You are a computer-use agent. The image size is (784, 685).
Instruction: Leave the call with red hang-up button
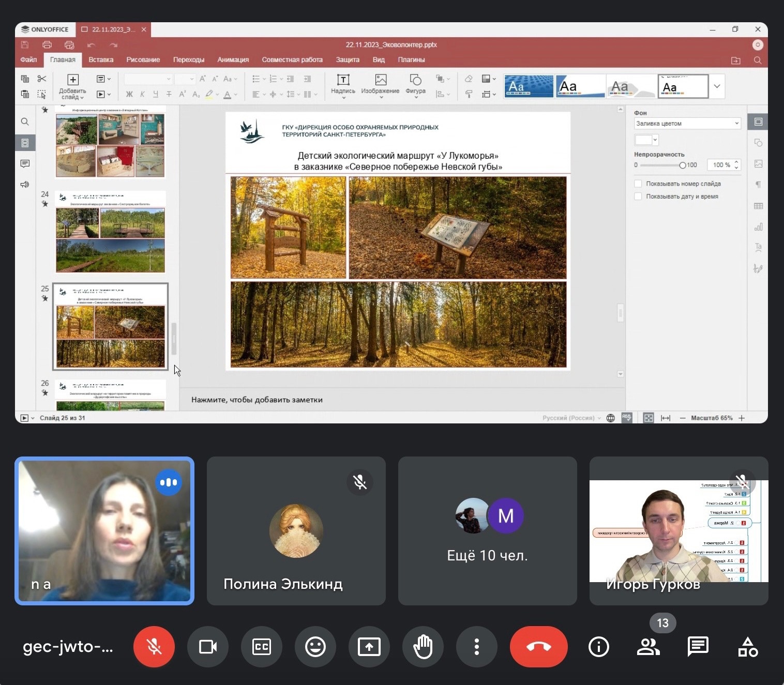coord(539,647)
